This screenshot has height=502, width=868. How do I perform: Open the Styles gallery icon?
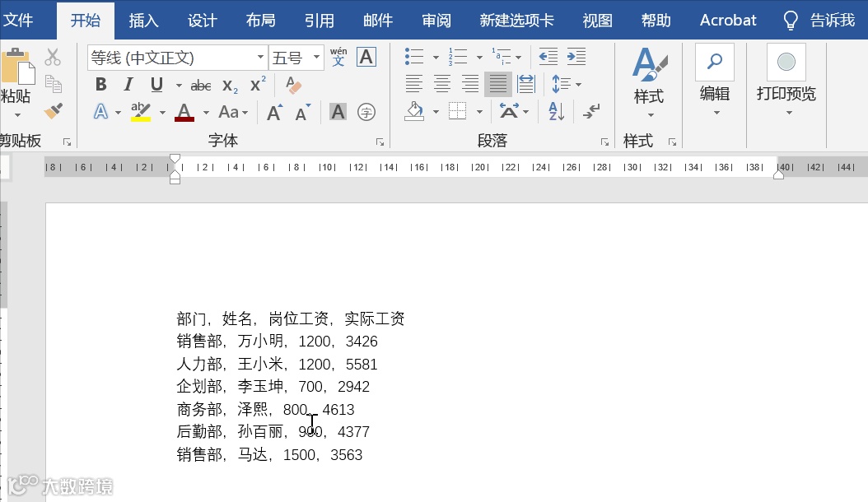point(649,65)
